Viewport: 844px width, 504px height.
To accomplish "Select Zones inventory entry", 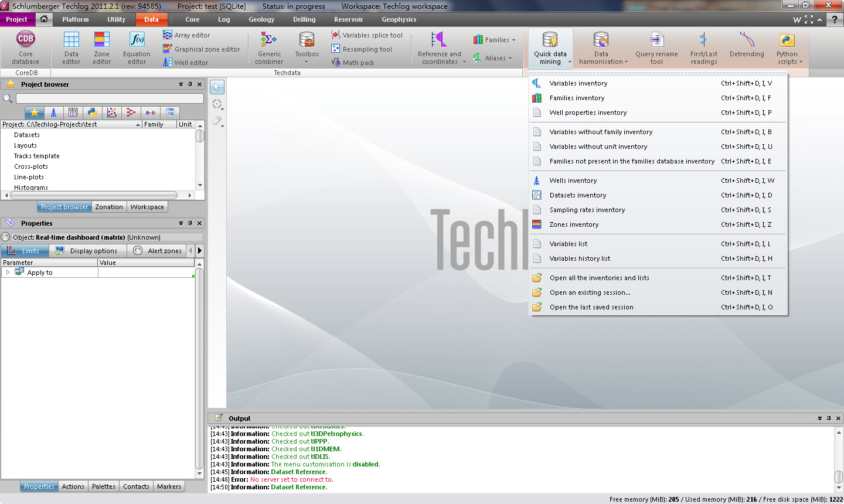I will (x=658, y=224).
